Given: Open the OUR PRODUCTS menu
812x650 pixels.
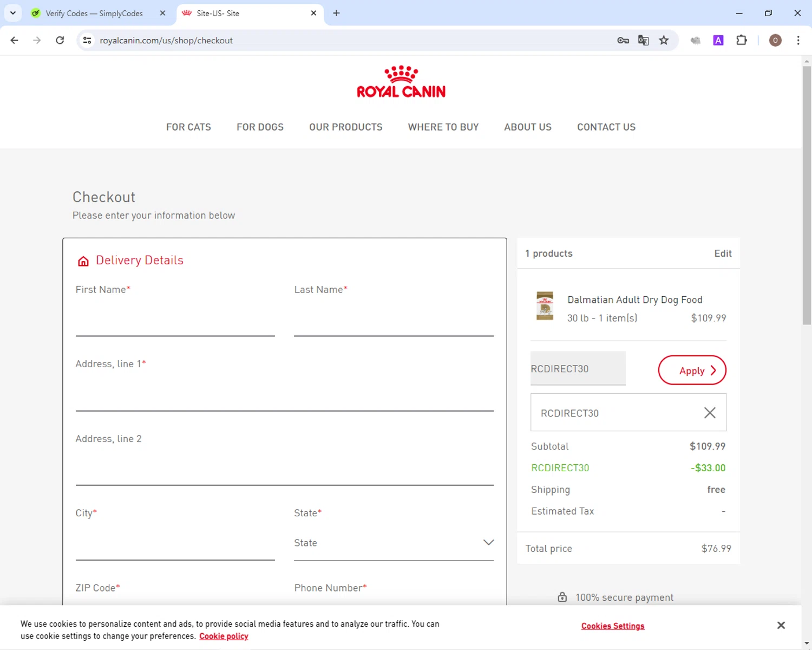Looking at the screenshot, I should pyautogui.click(x=346, y=127).
